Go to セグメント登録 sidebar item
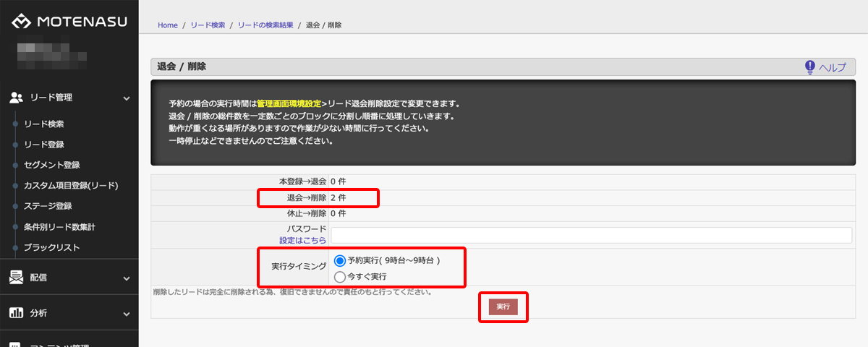 pos(52,165)
